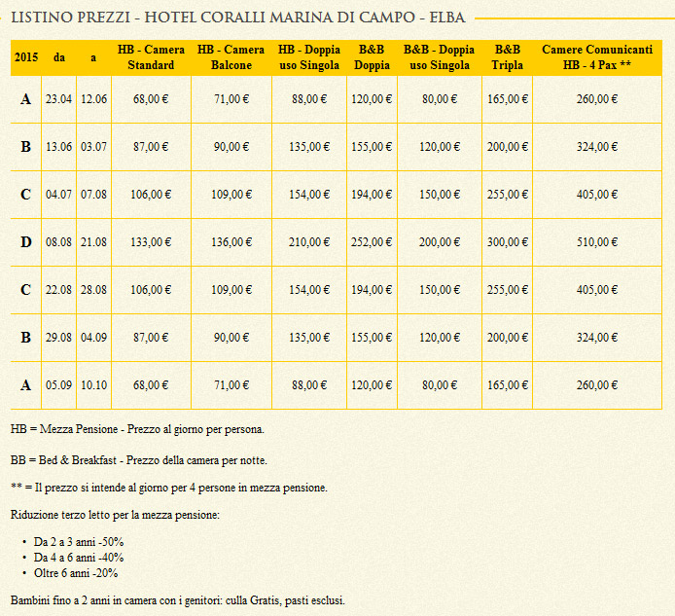
Task: Click '135,00 €' in the 29.08 row
Action: point(309,338)
